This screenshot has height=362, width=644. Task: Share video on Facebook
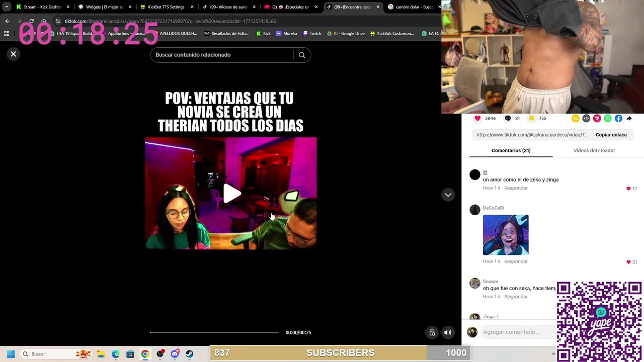pos(618,118)
